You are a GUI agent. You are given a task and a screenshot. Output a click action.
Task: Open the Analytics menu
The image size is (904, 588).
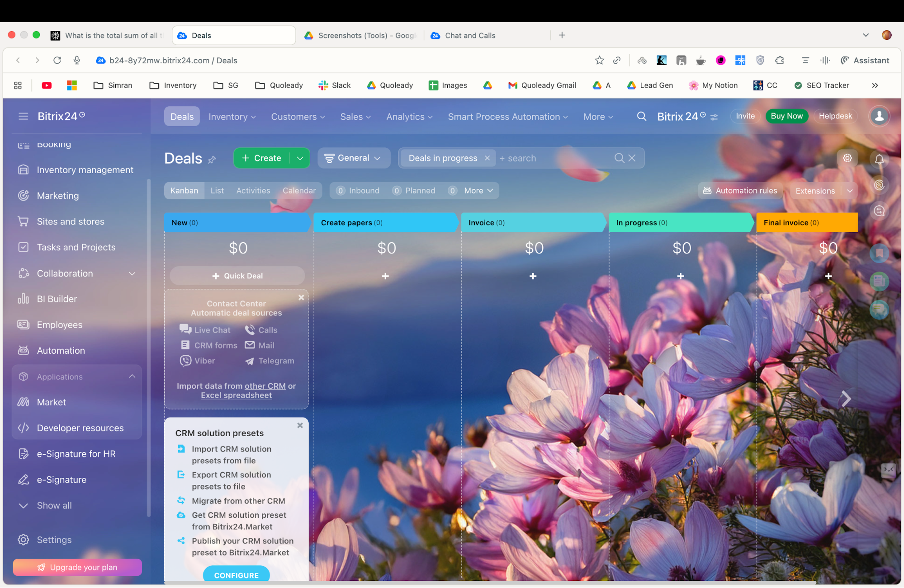coord(405,116)
